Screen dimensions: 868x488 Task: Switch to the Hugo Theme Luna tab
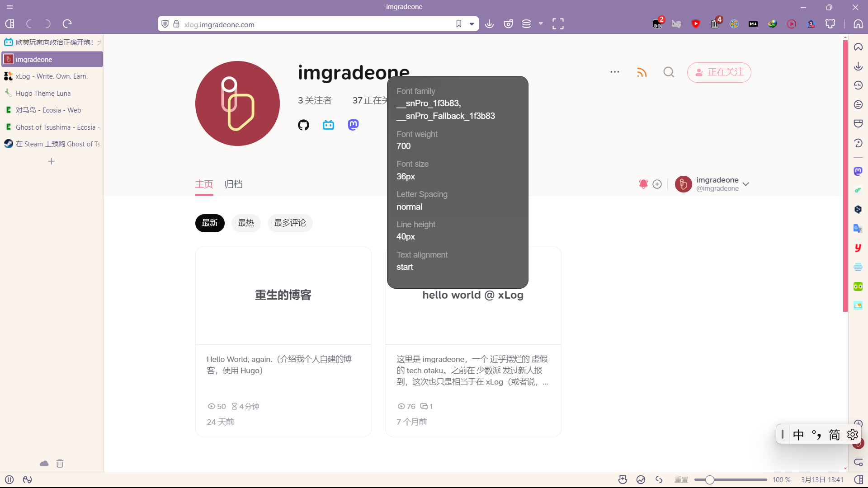[52, 93]
